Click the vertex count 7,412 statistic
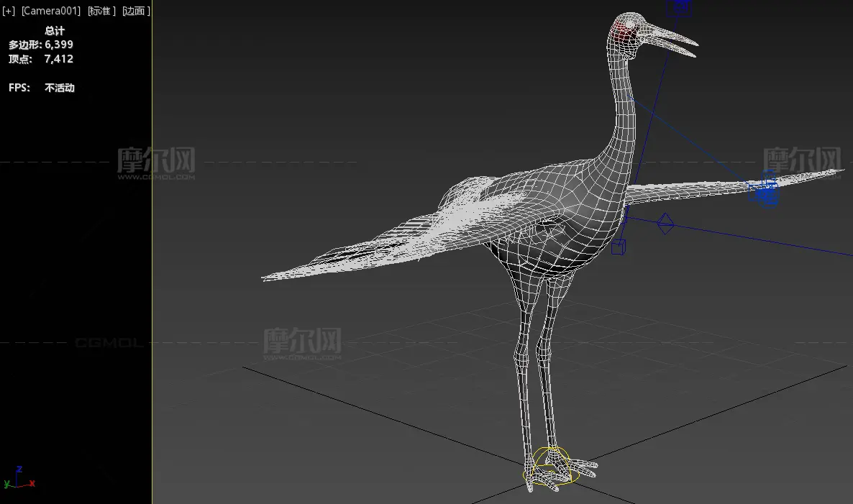 point(59,59)
